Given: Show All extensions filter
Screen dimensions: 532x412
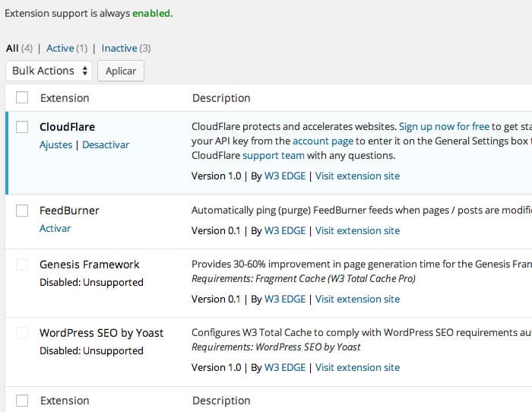Looking at the screenshot, I should point(12,48).
